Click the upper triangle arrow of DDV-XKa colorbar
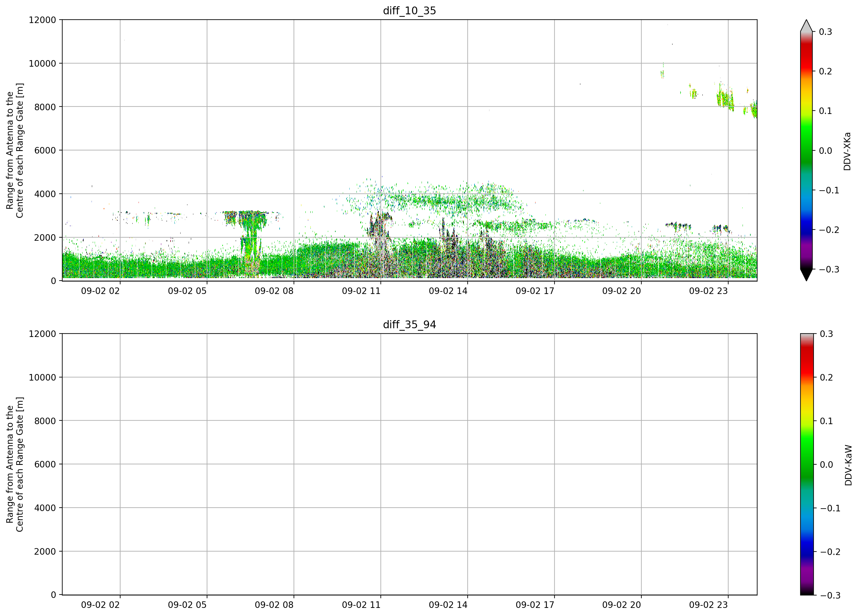The image size is (859, 616). point(806,26)
